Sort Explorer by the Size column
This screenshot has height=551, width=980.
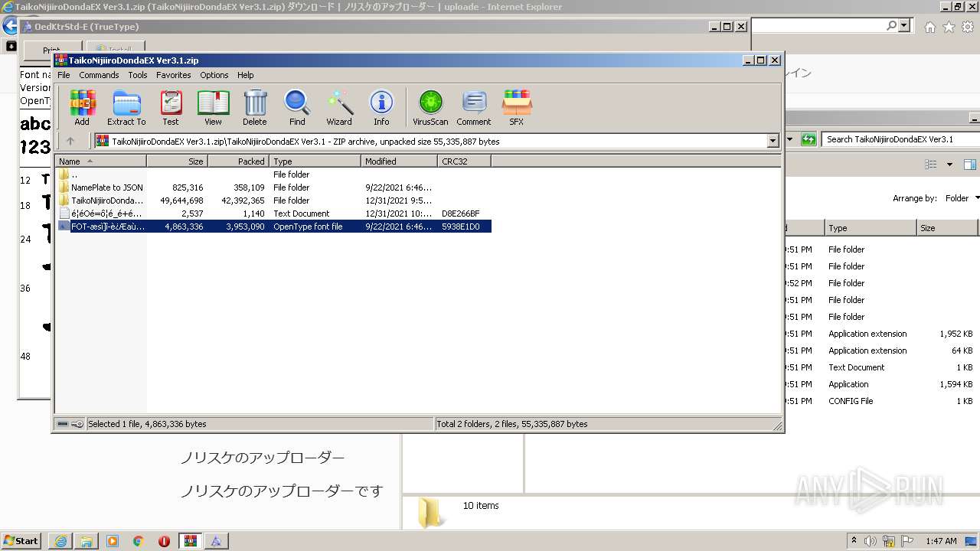click(948, 228)
